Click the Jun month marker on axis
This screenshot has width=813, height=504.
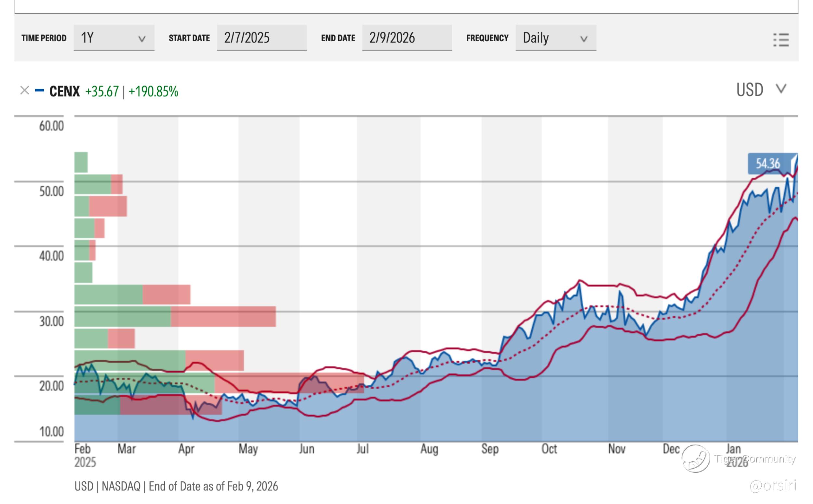click(x=306, y=449)
